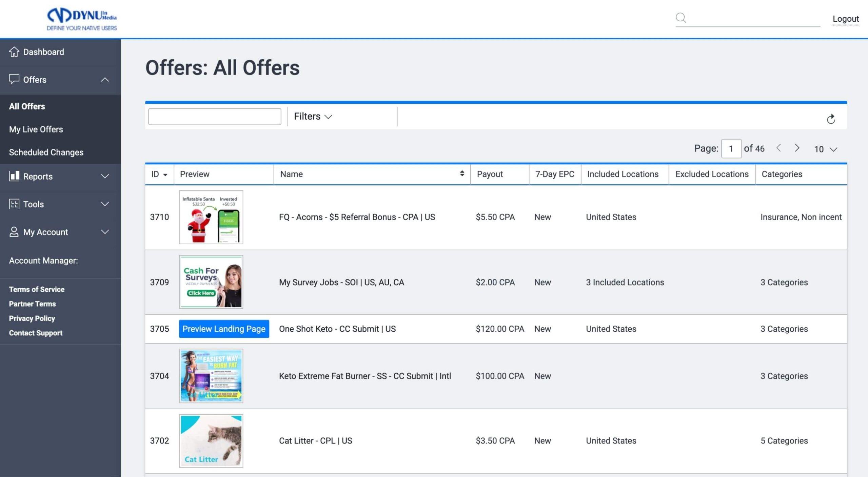The image size is (868, 477).
Task: Click the Payout column header
Action: (490, 174)
